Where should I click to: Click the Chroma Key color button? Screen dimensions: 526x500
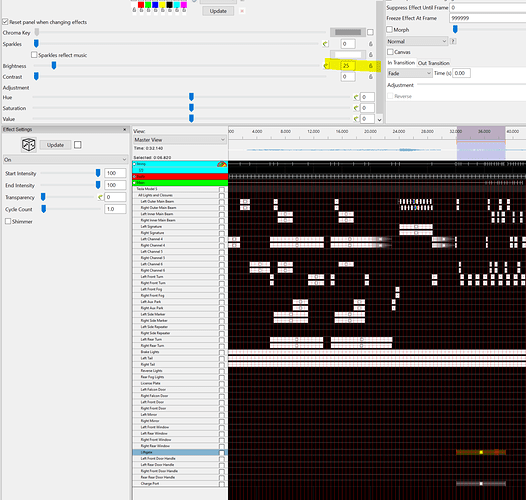click(348, 32)
